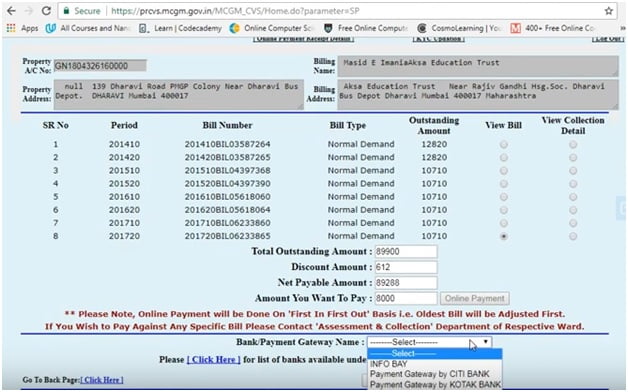Choose Payment Gateway by KOTAK BANK
628x392 pixels.
pos(435,384)
